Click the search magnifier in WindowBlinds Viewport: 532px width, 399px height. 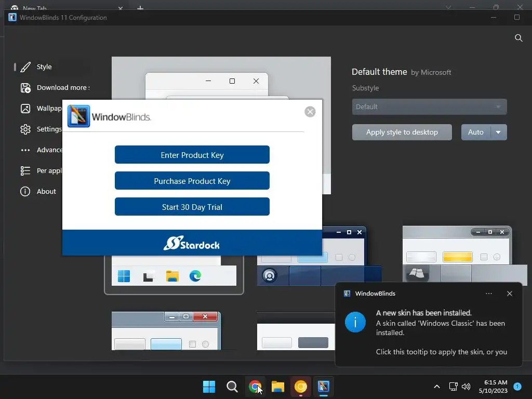click(x=518, y=38)
